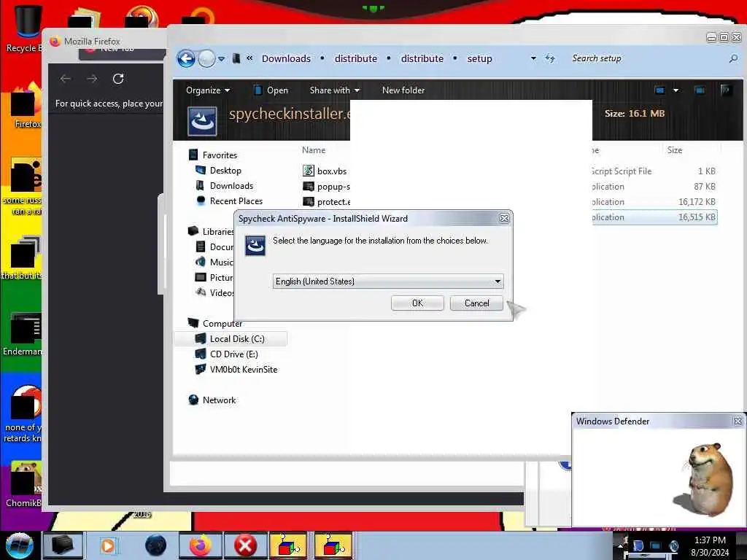Open the Share with menu

tap(334, 90)
